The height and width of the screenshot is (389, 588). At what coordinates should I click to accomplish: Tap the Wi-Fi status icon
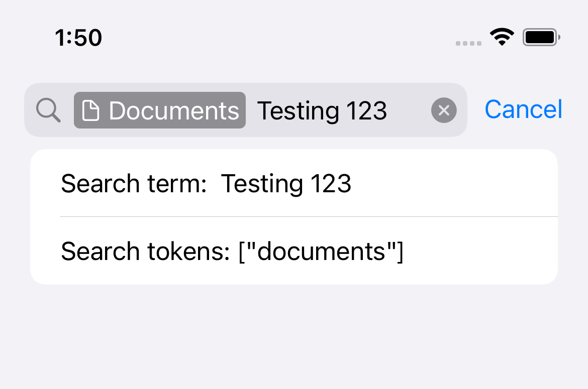coord(502,37)
